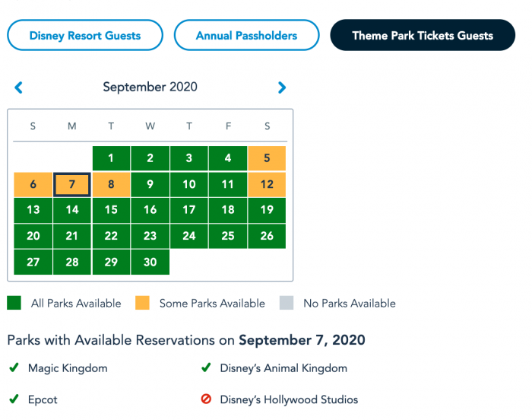Click green checkmark beside Magic Kingdom

[x=14, y=367]
